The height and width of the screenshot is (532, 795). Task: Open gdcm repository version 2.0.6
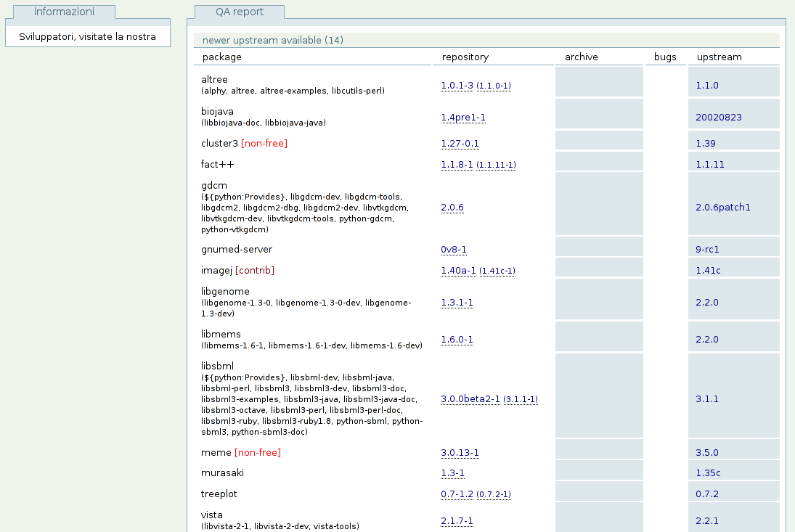pyautogui.click(x=452, y=208)
